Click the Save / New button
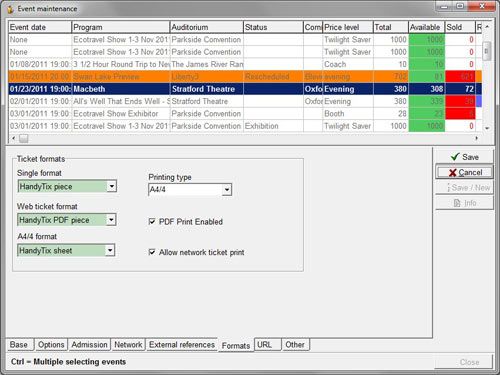The width and height of the screenshot is (500, 375). (x=464, y=188)
